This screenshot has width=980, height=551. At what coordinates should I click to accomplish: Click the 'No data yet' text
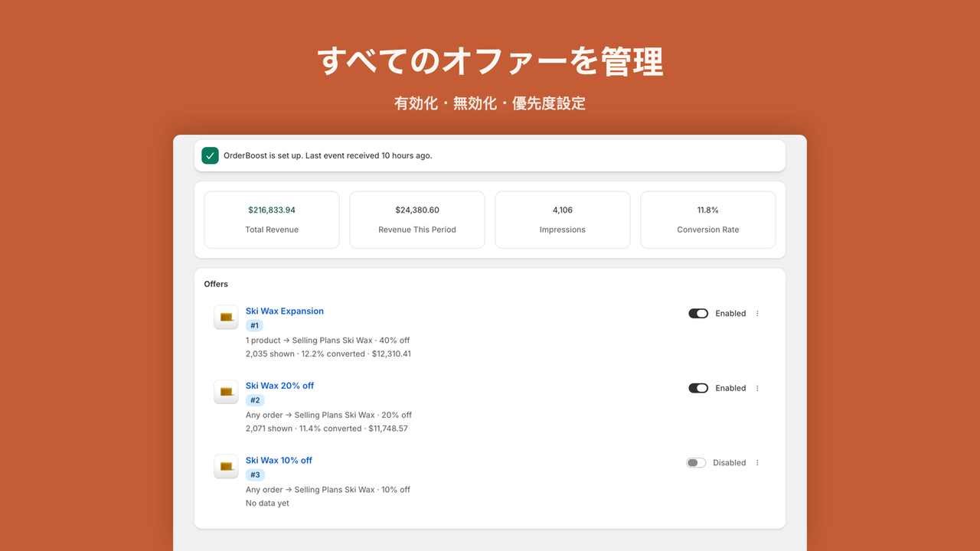point(267,504)
